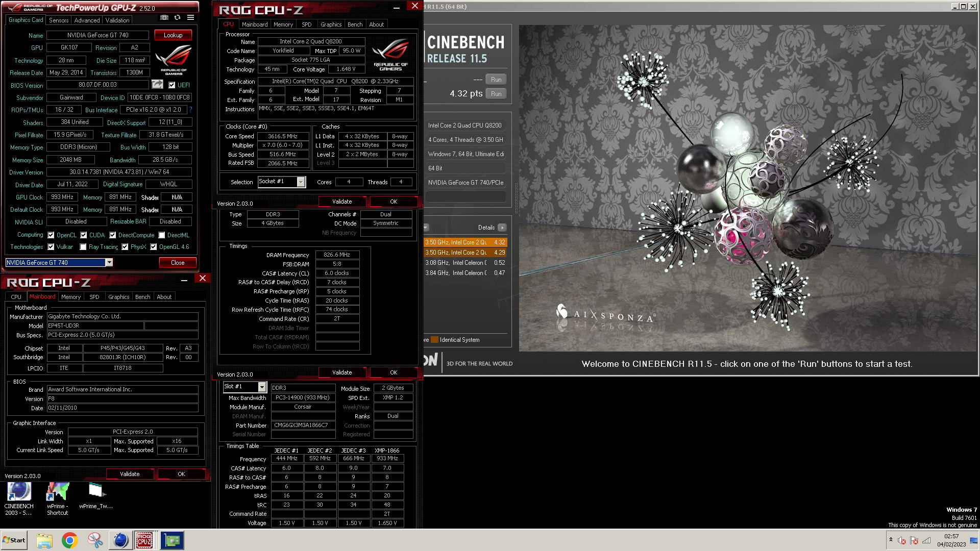Click the Cinebench rendered spheres image
Viewport: 980px width, 551px height.
point(748,188)
